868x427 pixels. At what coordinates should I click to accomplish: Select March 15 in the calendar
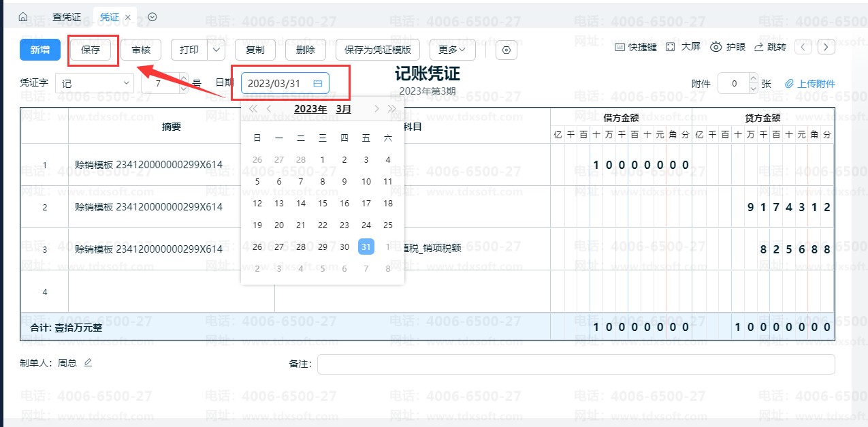[x=323, y=203]
